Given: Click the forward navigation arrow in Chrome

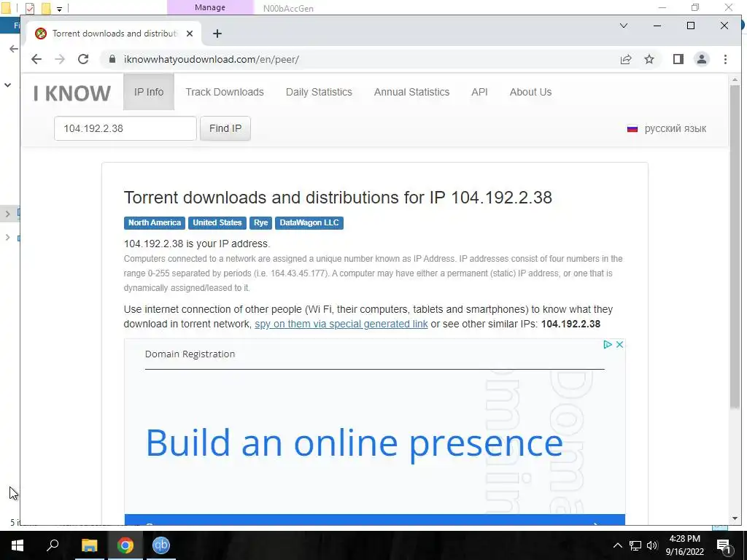Looking at the screenshot, I should pyautogui.click(x=60, y=59).
